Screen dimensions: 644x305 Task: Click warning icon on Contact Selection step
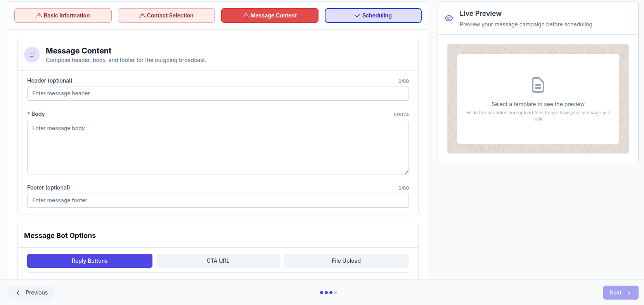(142, 16)
